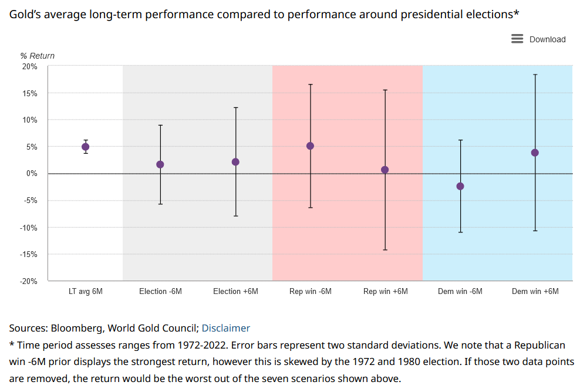Click the Dem win +6M axis label
Image resolution: width=580 pixels, height=392 pixels.
(x=535, y=292)
